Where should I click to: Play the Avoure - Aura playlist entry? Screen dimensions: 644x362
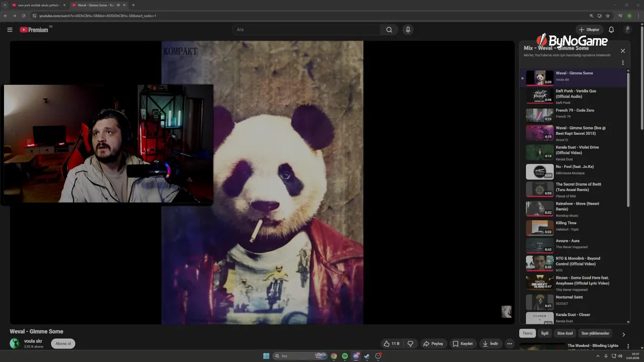pos(573,245)
